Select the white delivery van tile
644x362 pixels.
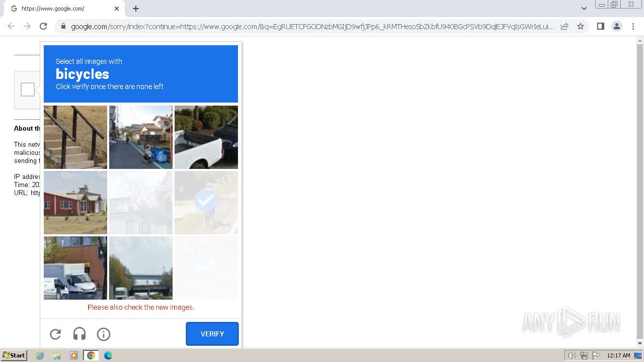pyautogui.click(x=75, y=268)
